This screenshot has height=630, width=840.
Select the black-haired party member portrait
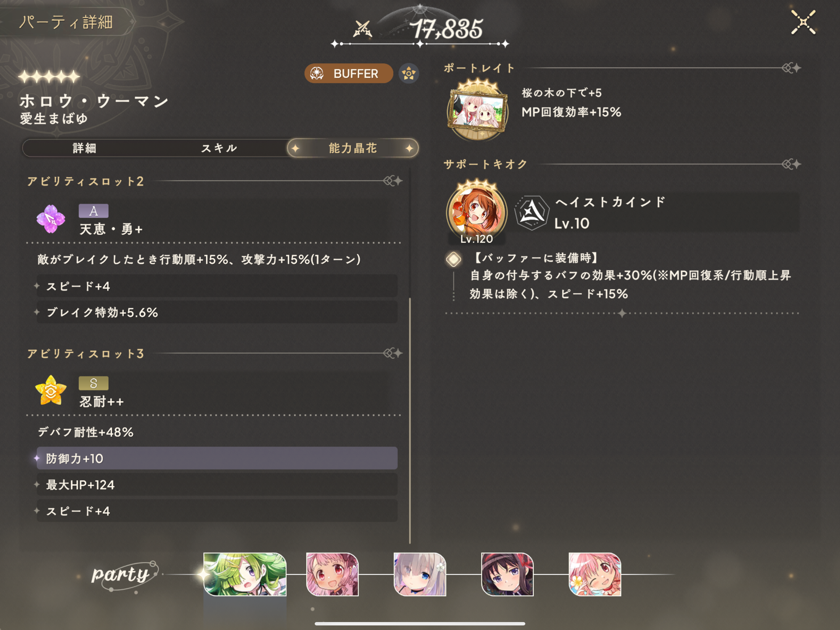coord(507,574)
